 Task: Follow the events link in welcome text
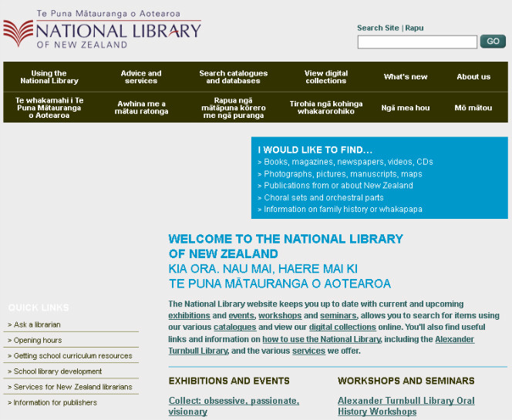pos(241,316)
